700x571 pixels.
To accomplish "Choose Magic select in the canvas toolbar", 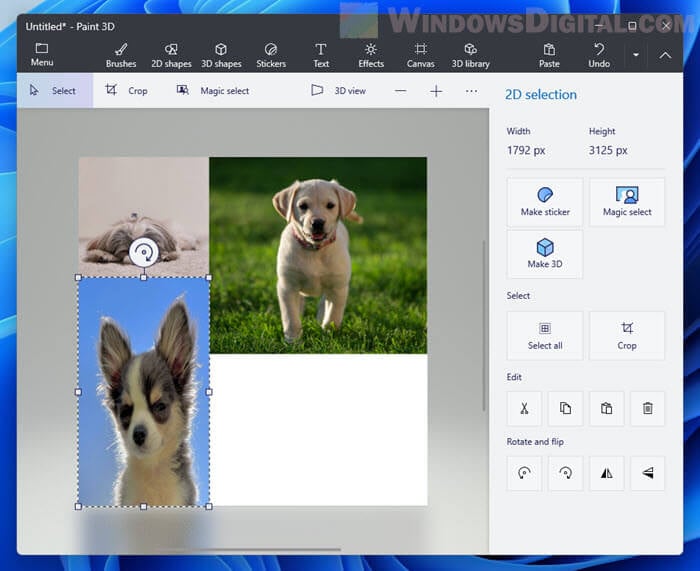I will pos(213,91).
